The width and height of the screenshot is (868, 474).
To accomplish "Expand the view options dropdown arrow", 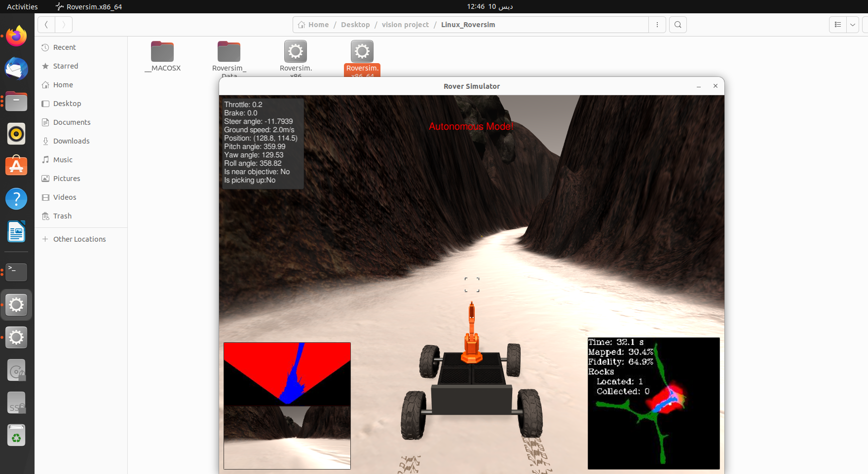I will 853,25.
